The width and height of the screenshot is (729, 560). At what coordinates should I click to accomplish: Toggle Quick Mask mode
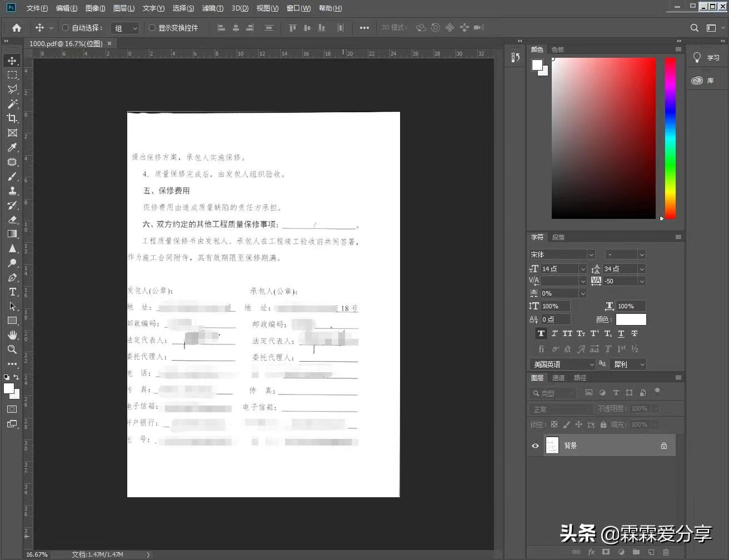12,409
